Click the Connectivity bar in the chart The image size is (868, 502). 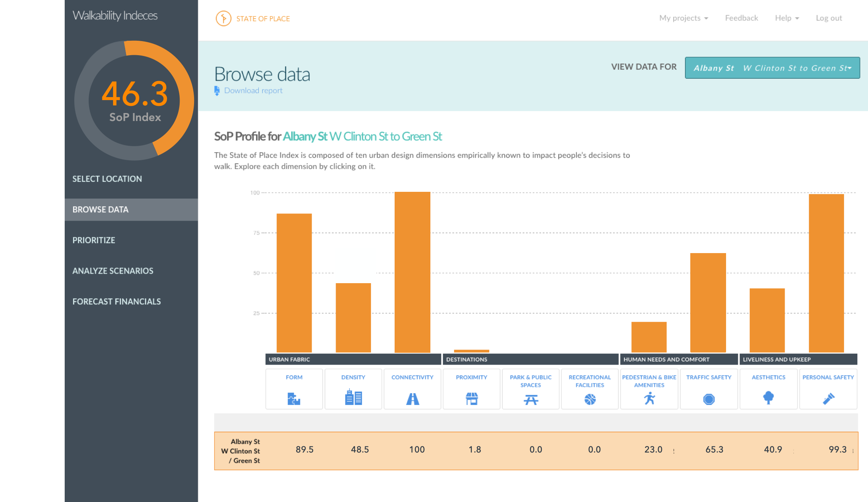[412, 272]
